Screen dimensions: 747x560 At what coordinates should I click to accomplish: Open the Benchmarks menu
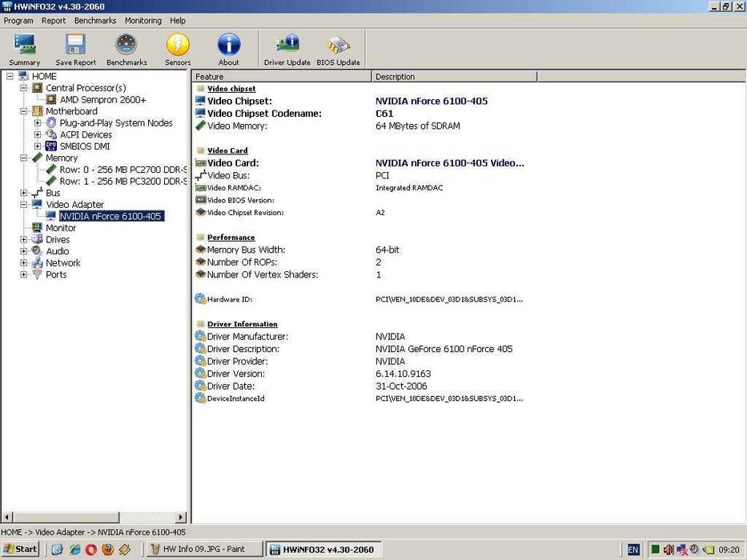pos(95,21)
